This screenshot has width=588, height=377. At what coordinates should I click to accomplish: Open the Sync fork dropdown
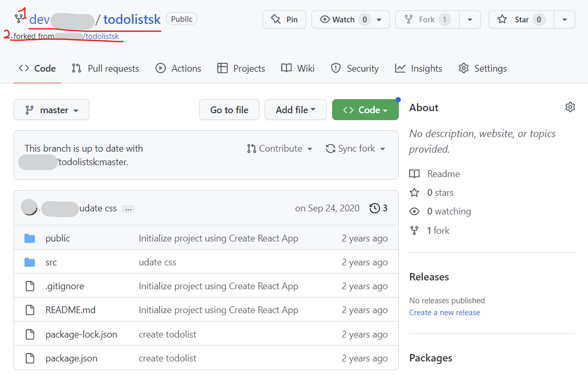(x=356, y=149)
